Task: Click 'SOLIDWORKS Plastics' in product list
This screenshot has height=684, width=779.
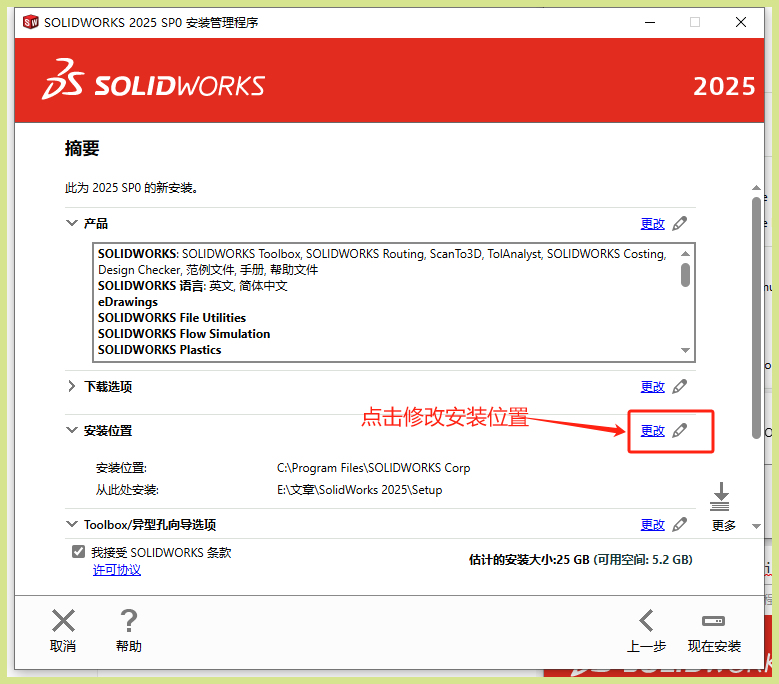Action: click(x=159, y=350)
